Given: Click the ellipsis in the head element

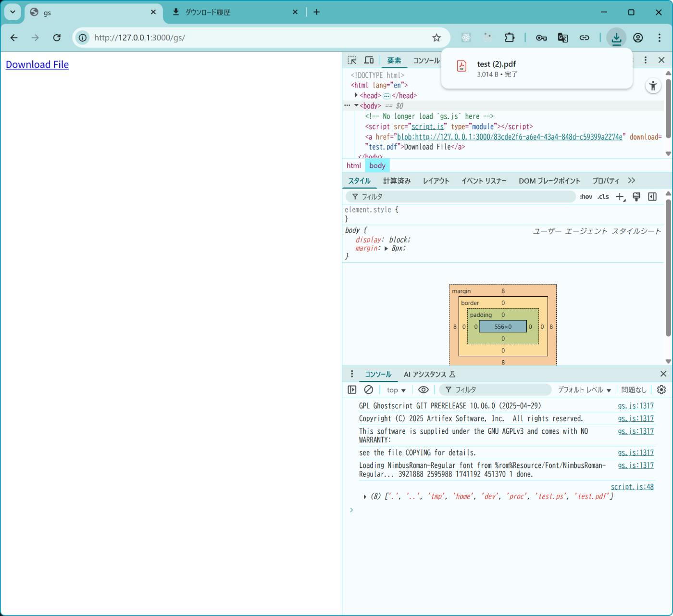Looking at the screenshot, I should click(386, 96).
